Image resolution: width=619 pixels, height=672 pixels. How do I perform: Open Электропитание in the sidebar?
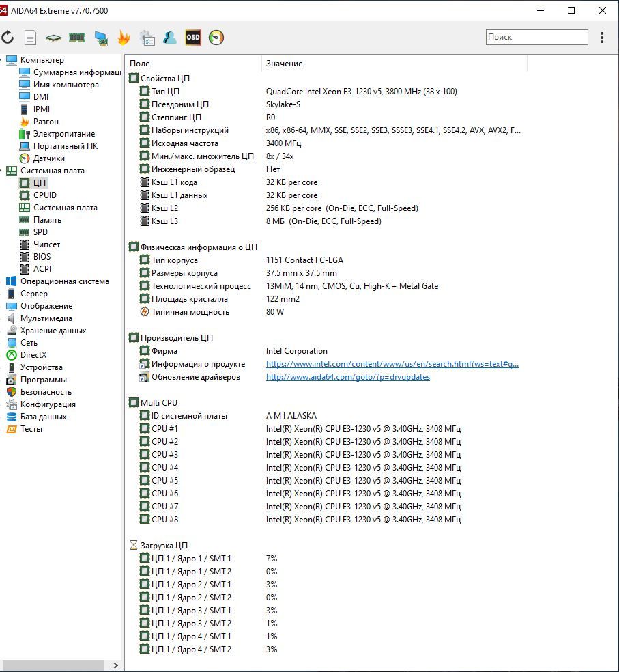coord(64,134)
